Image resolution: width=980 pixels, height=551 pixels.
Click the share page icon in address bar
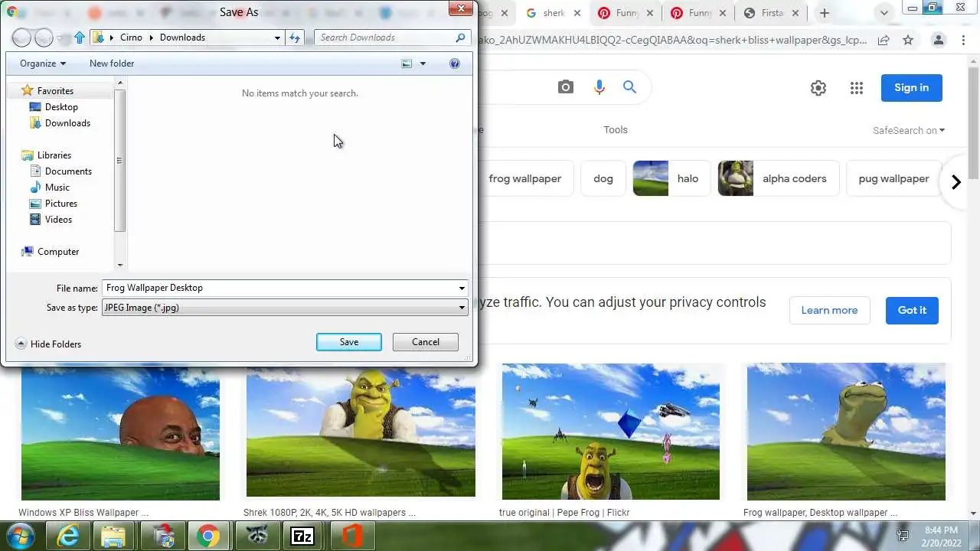click(x=884, y=41)
